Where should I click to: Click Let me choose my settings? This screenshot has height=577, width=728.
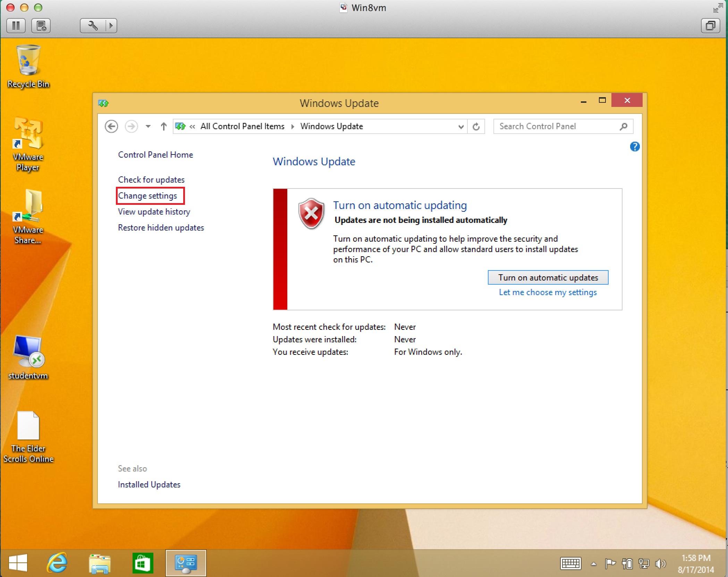[548, 292]
